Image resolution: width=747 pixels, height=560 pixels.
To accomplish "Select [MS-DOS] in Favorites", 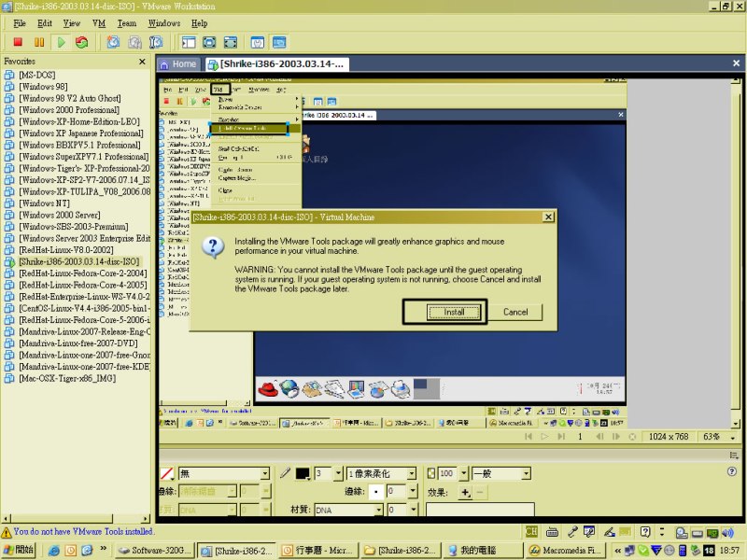I will point(37,75).
